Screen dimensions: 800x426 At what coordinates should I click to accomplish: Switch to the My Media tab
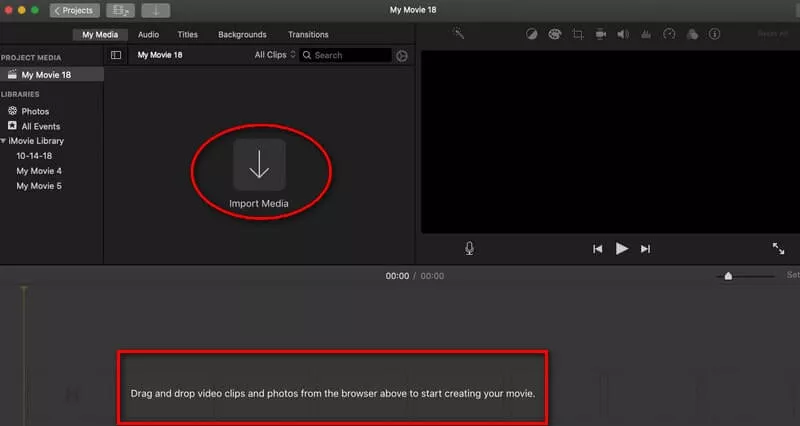tap(100, 35)
